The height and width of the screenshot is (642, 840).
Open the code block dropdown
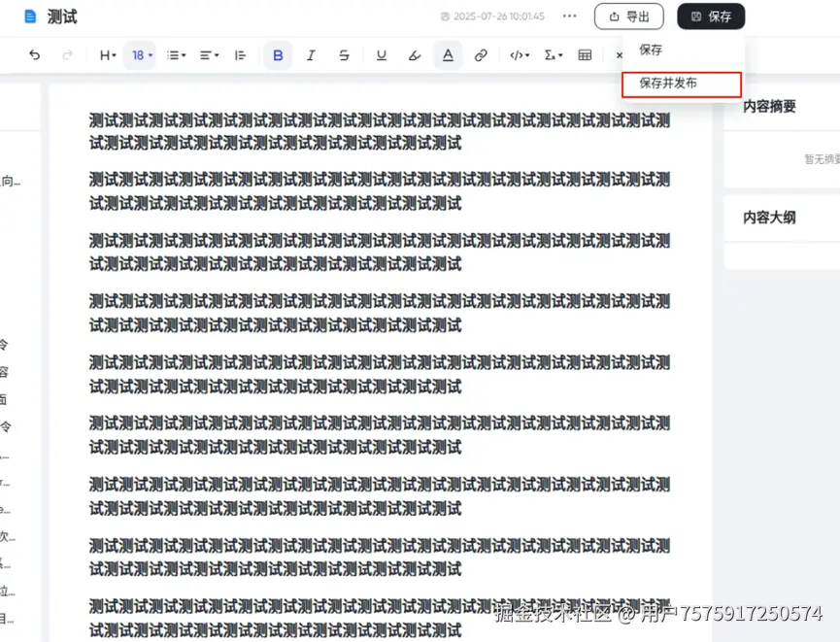pyautogui.click(x=520, y=55)
